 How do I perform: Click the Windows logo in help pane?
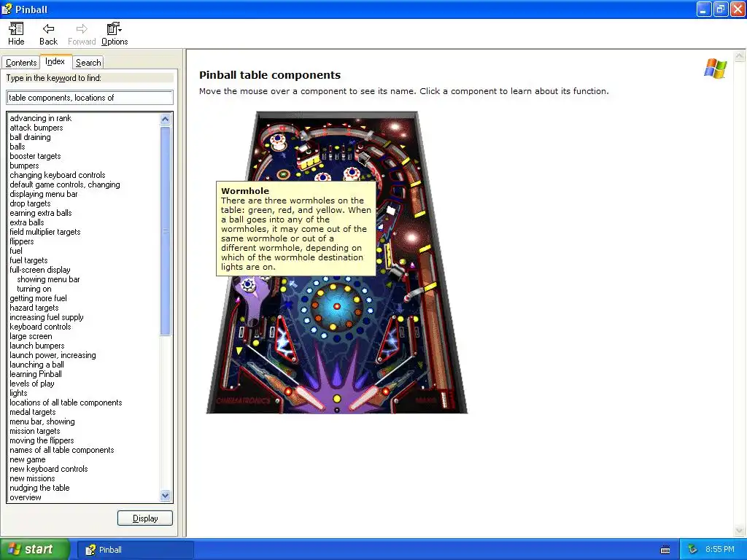[715, 69]
